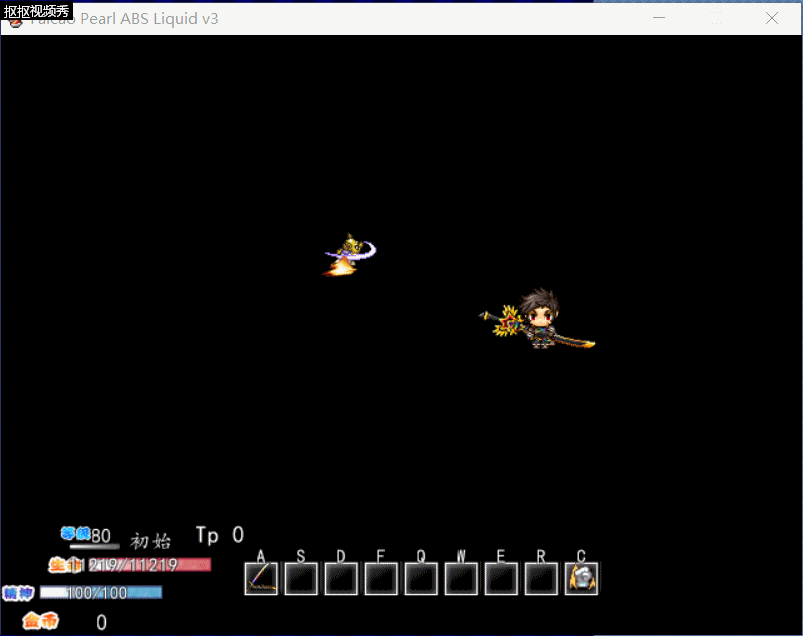This screenshot has width=803, height=636.
Task: Click the blue spirit bar showing 100/100
Action: [x=101, y=592]
